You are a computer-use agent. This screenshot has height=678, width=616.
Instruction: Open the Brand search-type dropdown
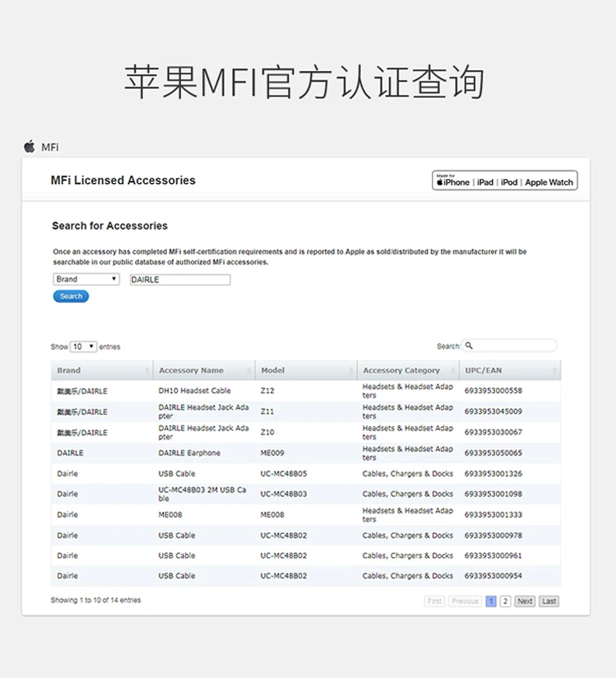(86, 279)
